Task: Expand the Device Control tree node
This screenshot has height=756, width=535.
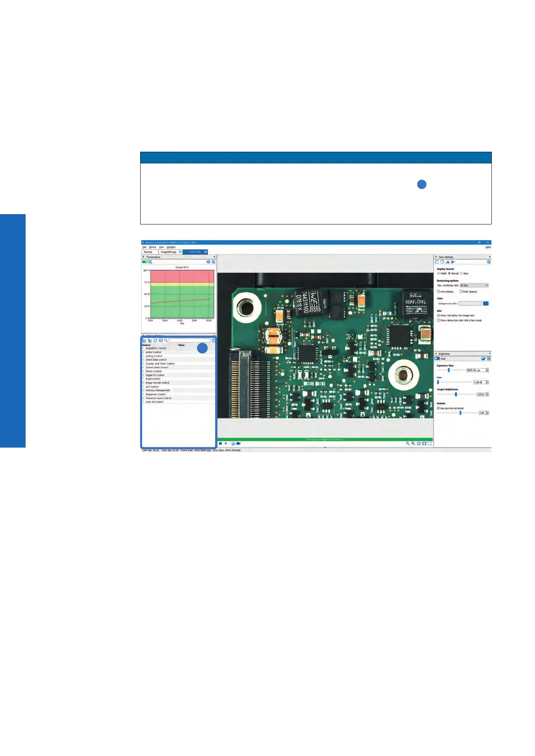Action: pos(144,371)
